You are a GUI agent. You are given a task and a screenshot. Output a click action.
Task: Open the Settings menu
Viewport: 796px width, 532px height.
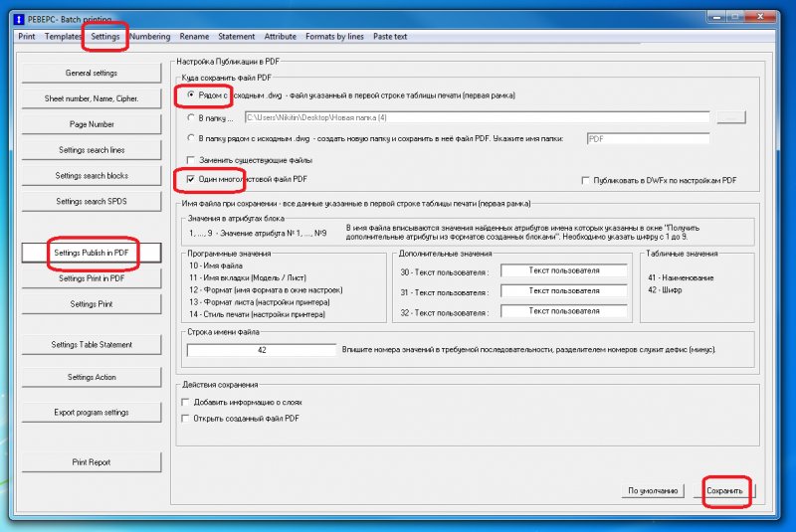click(x=105, y=37)
